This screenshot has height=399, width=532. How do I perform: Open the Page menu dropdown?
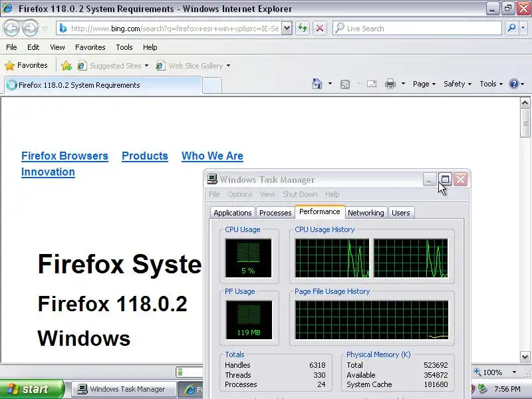pos(424,84)
